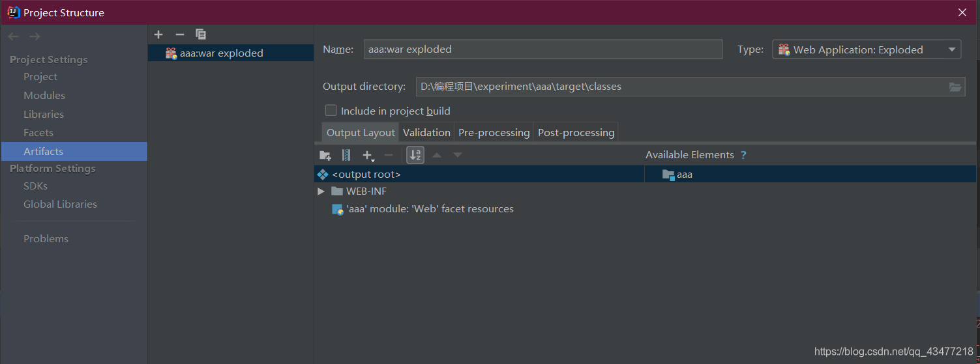Image resolution: width=980 pixels, height=364 pixels.
Task: Click the Create Archive icon
Action: coord(346,156)
